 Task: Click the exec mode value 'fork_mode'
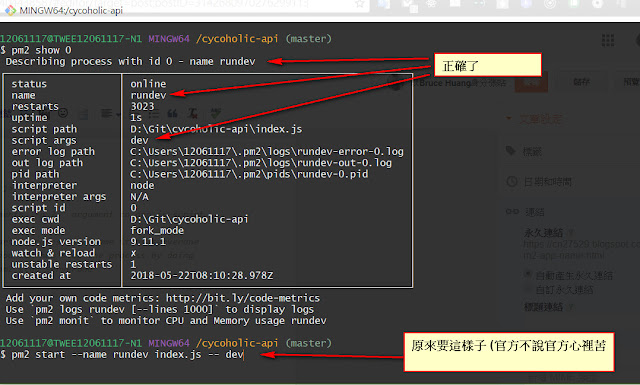[157, 230]
